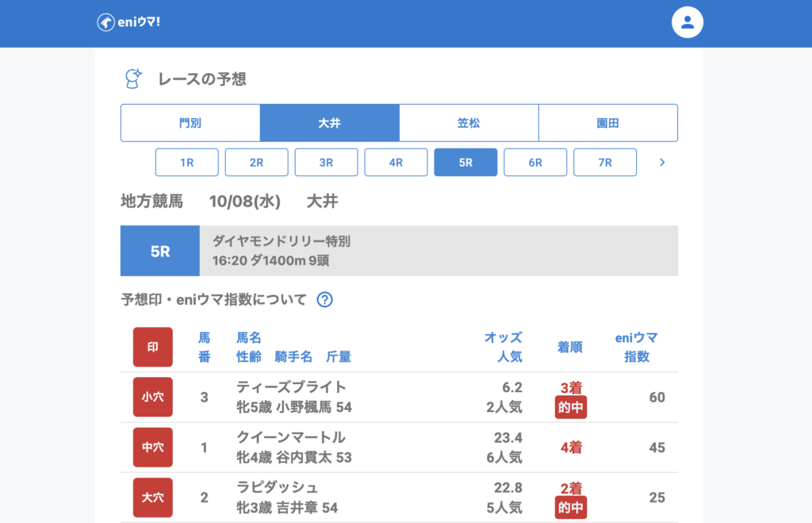The height and width of the screenshot is (523, 812).
Task: Open 予想印・eniウマ指数について explanation
Action: 213,300
